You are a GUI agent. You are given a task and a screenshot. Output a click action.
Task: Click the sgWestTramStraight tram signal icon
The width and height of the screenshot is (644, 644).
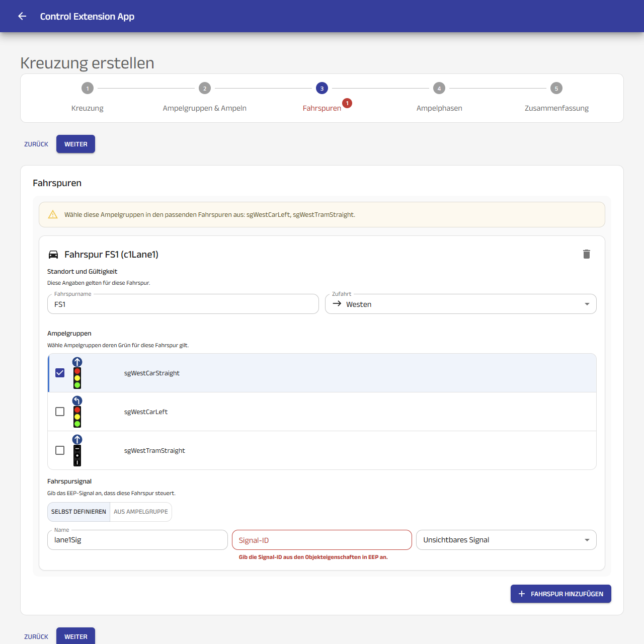click(x=77, y=450)
